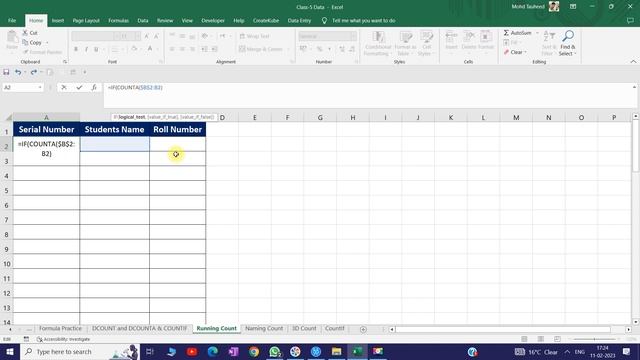Toggle Italic formatting

[x=86, y=49]
